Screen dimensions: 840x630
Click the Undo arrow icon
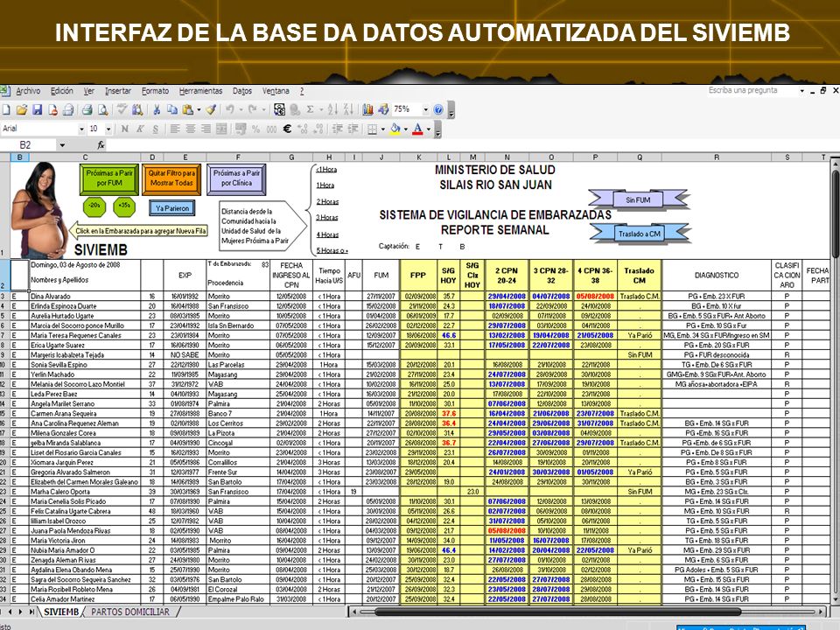click(230, 110)
